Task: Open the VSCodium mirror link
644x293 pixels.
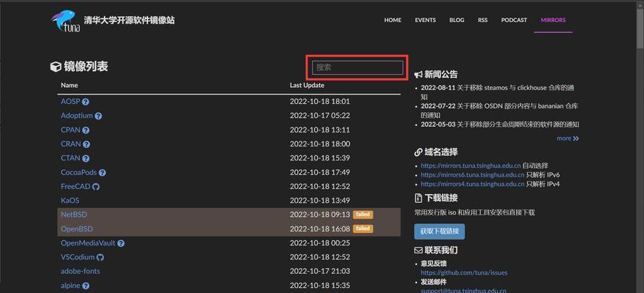Action: 78,257
